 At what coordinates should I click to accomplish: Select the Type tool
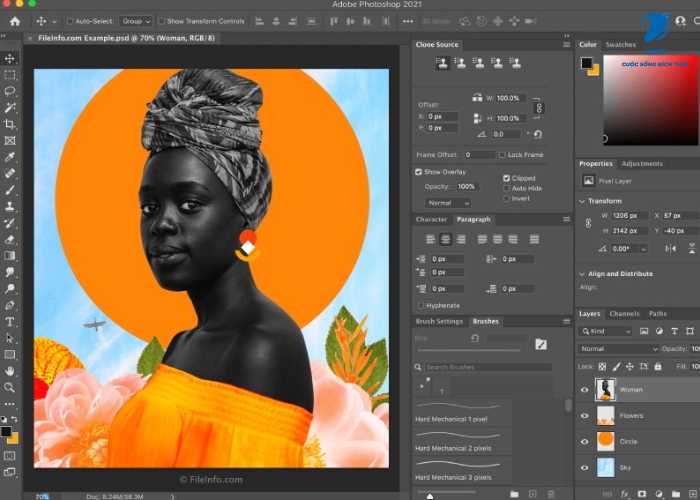[x=9, y=322]
